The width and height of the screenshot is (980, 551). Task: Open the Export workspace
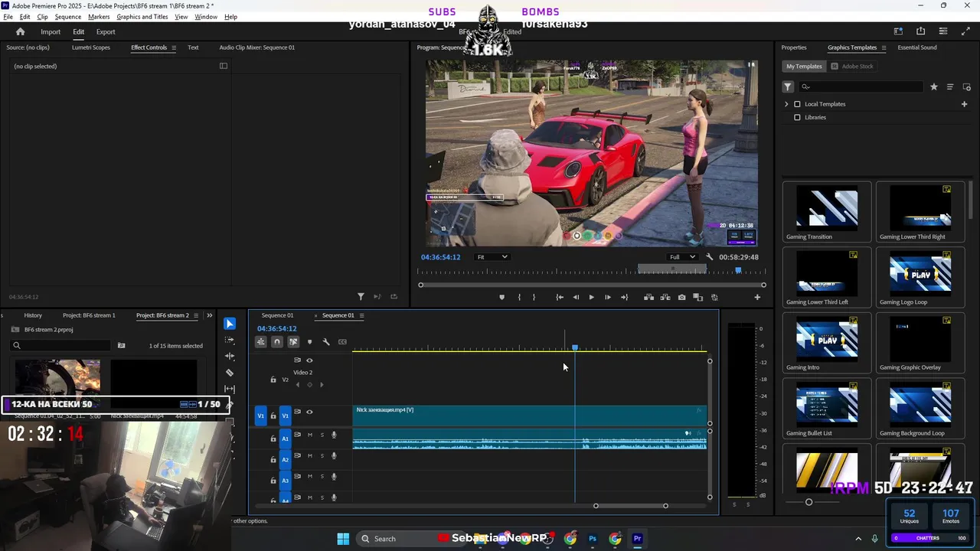pos(106,32)
